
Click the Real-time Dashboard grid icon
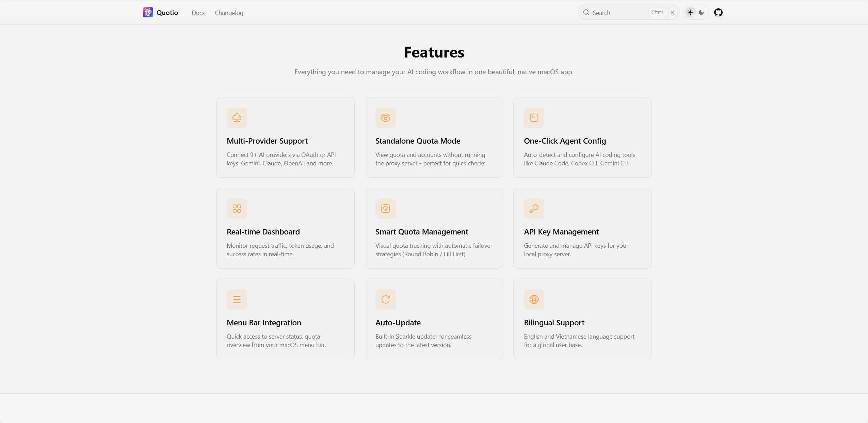[x=237, y=209]
